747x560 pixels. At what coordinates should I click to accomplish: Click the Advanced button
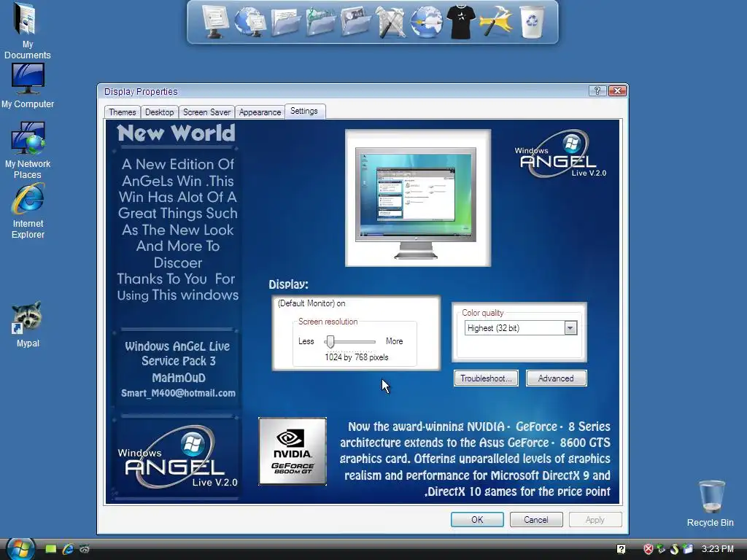pyautogui.click(x=556, y=378)
